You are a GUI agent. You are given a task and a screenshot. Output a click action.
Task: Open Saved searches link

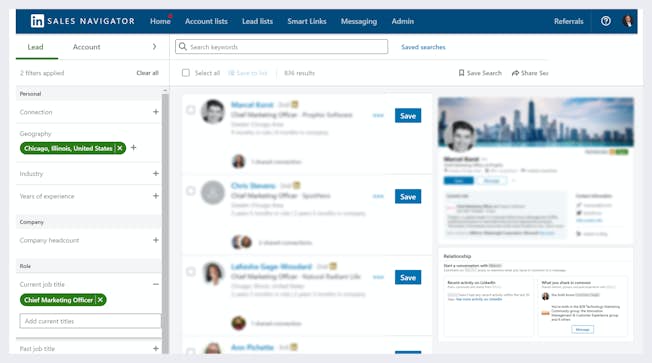(423, 47)
